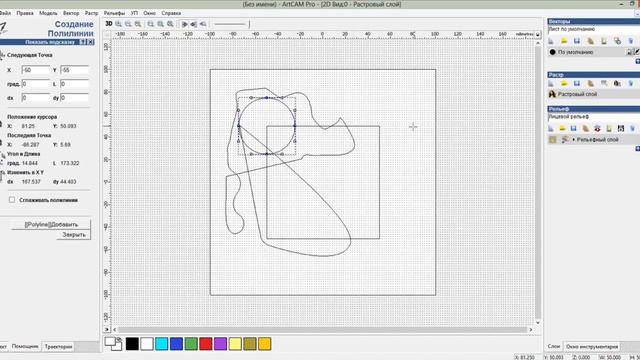
Task: Open the Лист по умолчанию sheet dropdown
Action: [x=593, y=29]
